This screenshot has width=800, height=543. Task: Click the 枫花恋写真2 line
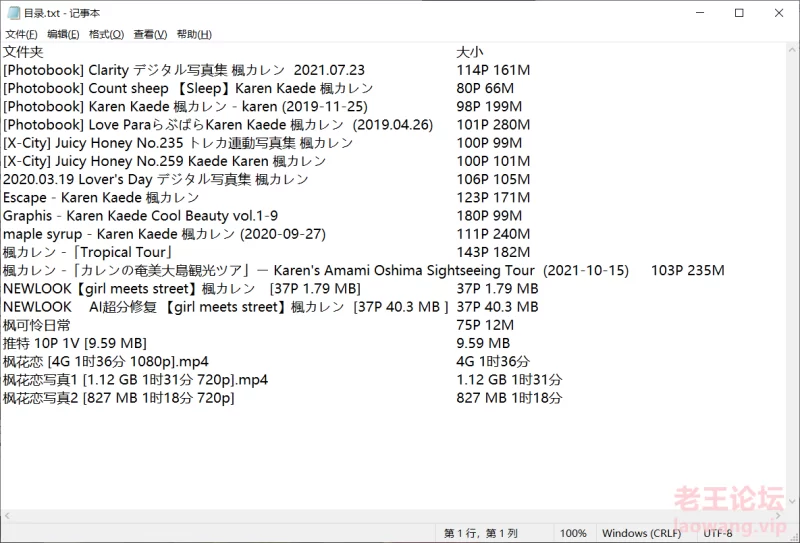[x=118, y=398]
